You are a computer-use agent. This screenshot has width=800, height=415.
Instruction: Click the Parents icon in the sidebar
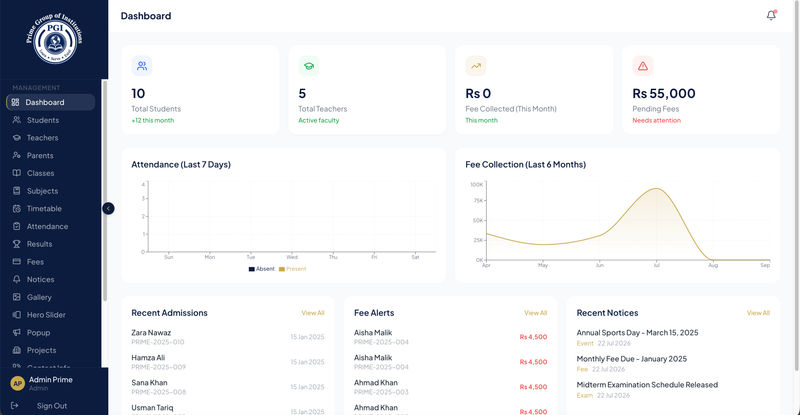pos(17,155)
